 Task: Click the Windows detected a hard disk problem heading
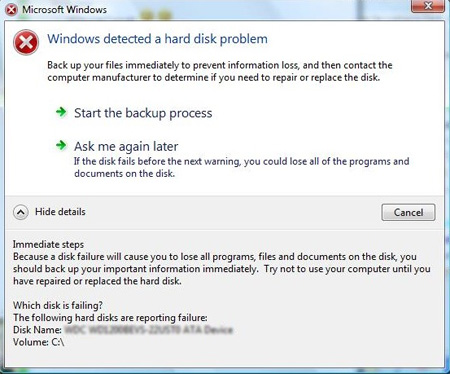[x=157, y=39]
